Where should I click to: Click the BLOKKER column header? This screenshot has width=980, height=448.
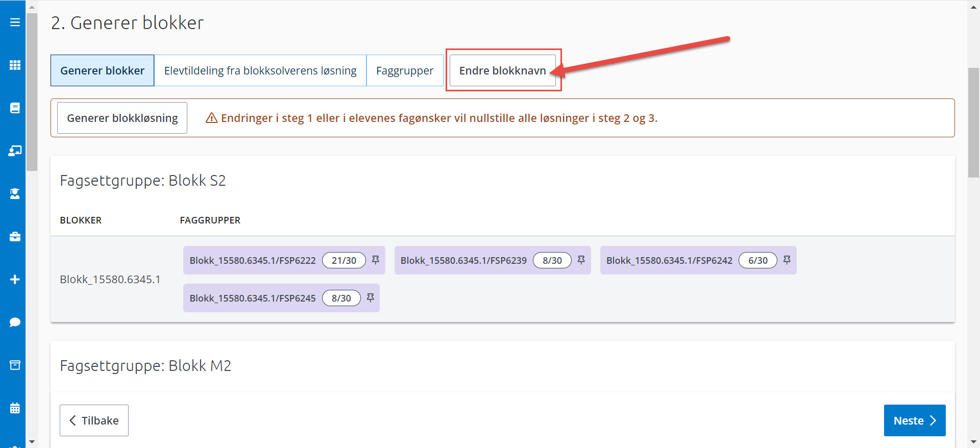81,220
